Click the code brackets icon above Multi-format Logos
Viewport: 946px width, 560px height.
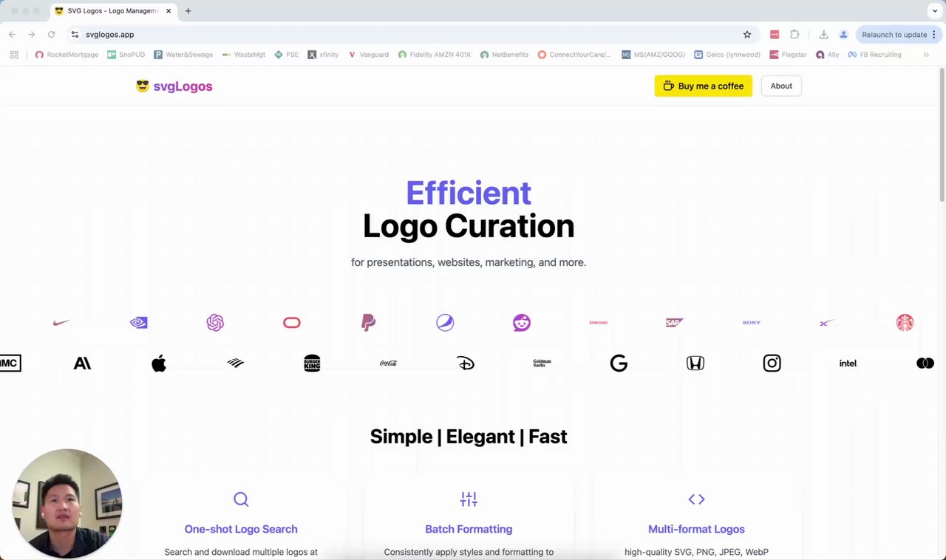(x=696, y=499)
